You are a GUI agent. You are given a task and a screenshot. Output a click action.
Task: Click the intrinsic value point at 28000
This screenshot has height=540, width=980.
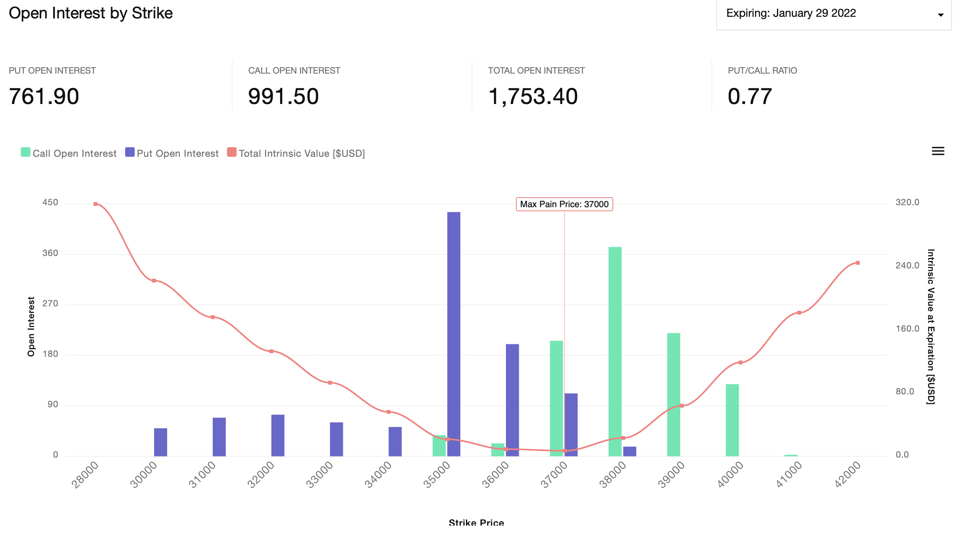point(96,204)
